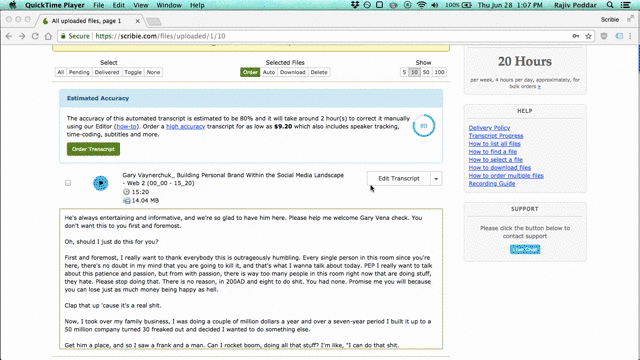Select Pending files
640x360 pixels.
point(79,72)
